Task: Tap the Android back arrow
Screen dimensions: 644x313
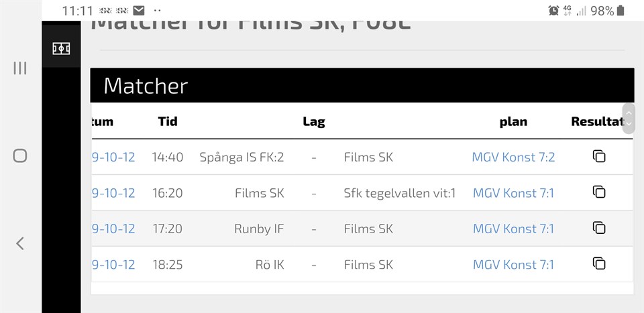Action: click(20, 243)
